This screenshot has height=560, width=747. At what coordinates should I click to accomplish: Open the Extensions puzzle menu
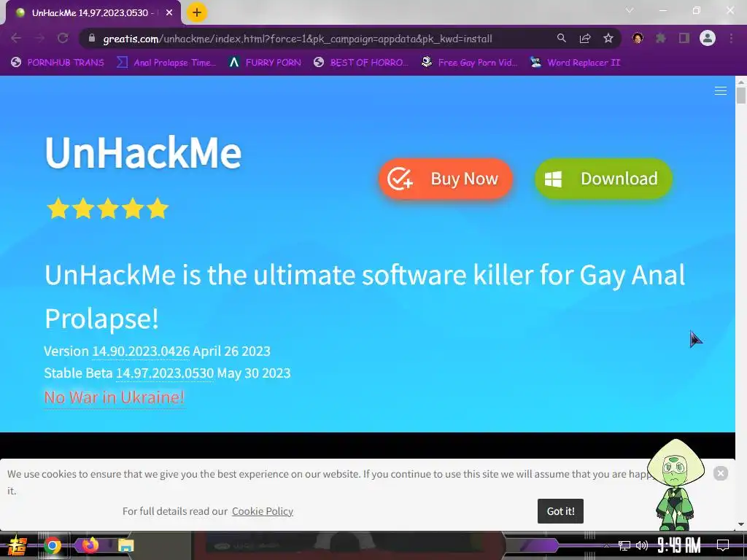tap(661, 38)
